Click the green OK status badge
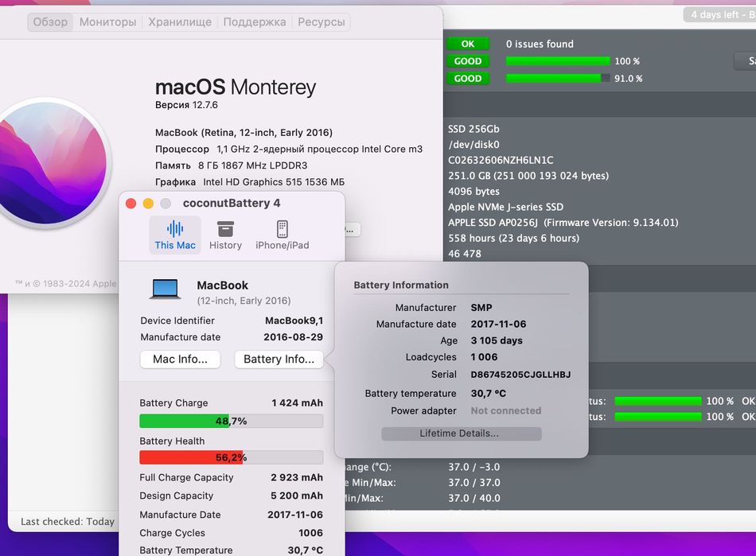756x556 pixels. [468, 44]
